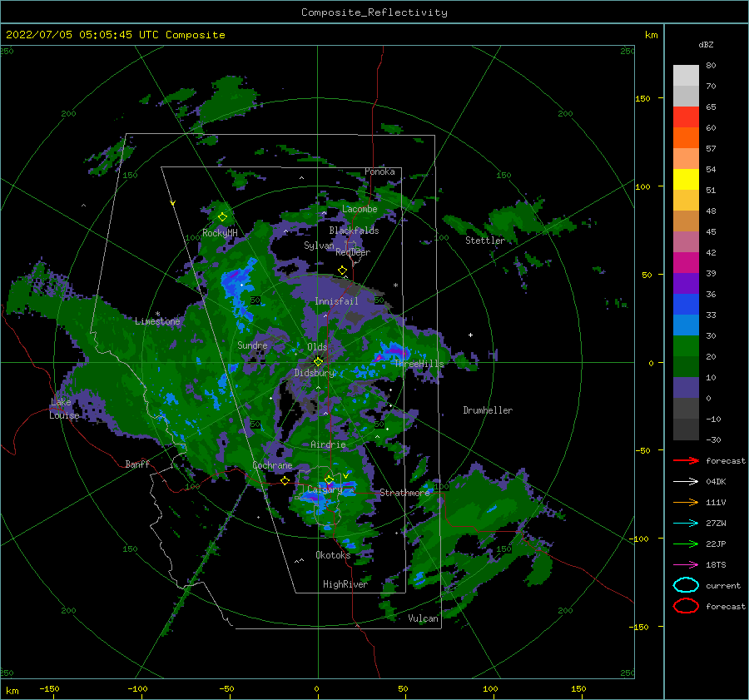Select the 54 dBZ yellow color swatch
749x700 pixels.
point(686,179)
